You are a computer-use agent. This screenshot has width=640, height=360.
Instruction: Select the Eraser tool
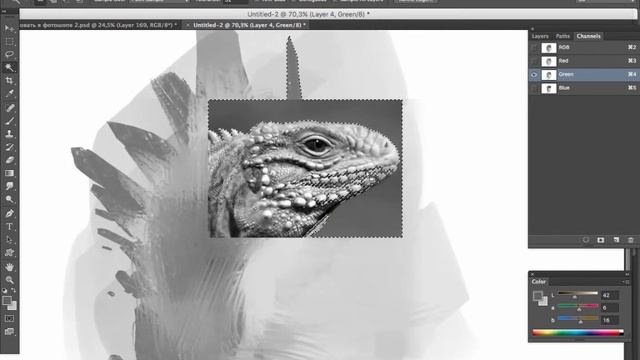(x=9, y=160)
